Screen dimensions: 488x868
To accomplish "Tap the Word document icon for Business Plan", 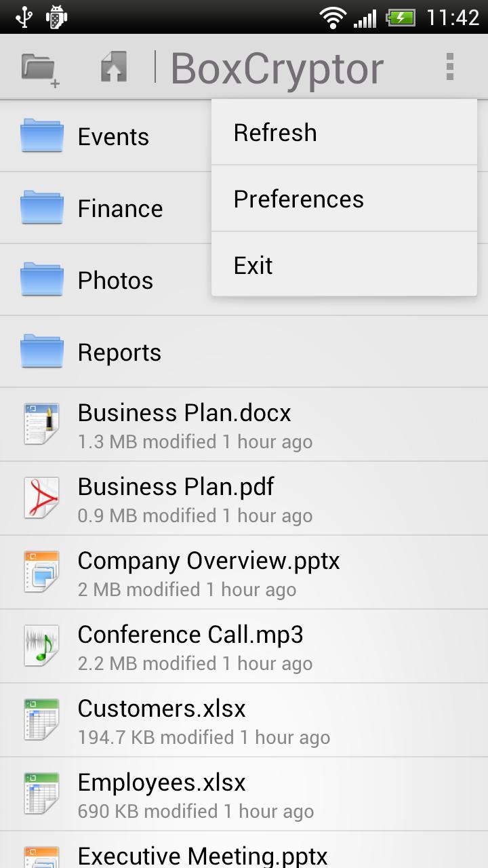I will click(41, 424).
